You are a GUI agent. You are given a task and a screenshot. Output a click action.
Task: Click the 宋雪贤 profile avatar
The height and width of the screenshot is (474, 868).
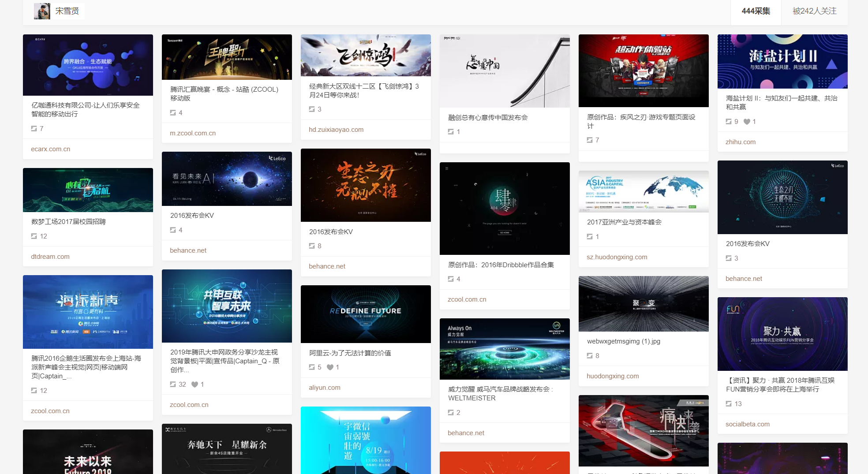(x=42, y=11)
